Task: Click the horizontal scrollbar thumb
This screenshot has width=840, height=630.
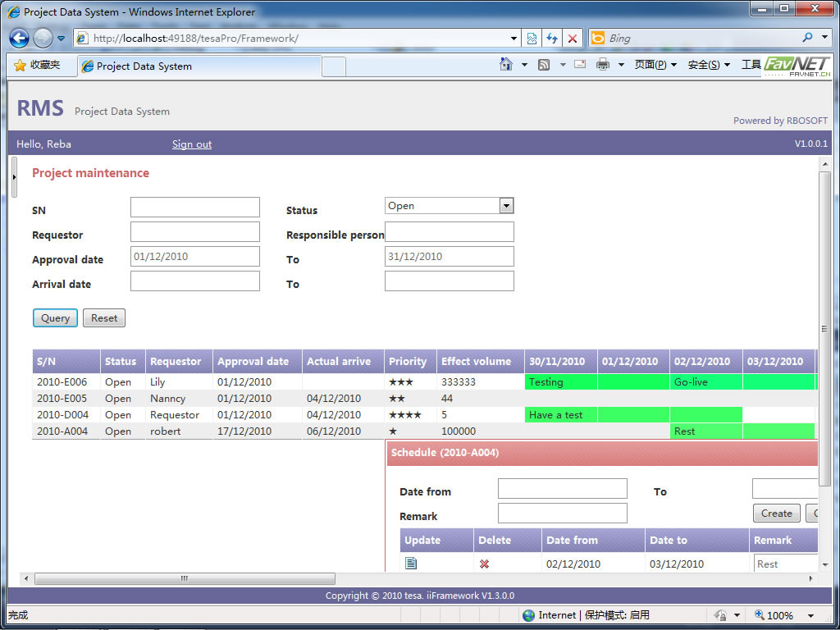Action: (x=185, y=578)
